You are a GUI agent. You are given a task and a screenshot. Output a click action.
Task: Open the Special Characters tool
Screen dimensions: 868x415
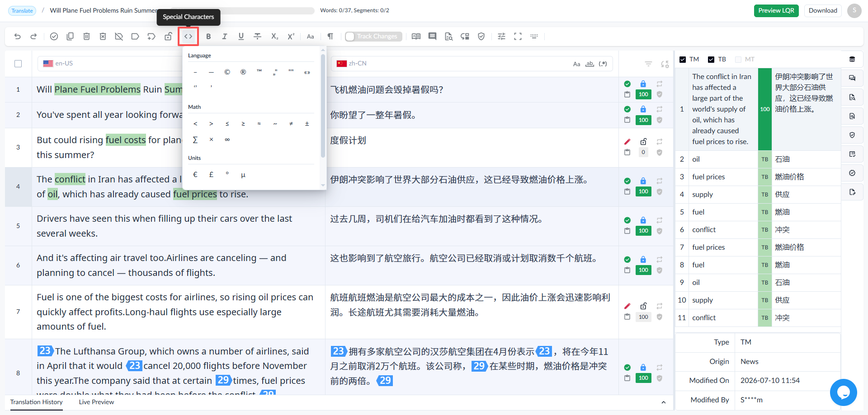pos(188,37)
